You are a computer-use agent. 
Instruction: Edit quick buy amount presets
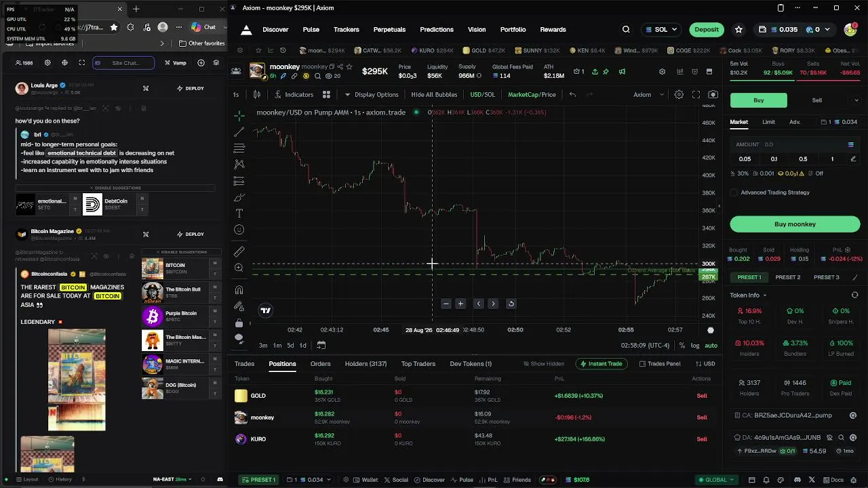click(x=852, y=159)
